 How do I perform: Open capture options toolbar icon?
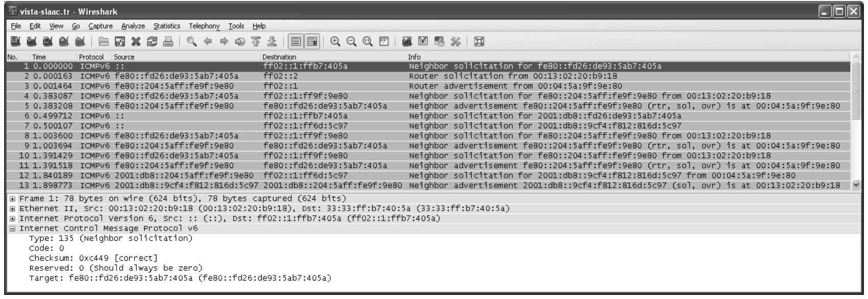[x=31, y=42]
